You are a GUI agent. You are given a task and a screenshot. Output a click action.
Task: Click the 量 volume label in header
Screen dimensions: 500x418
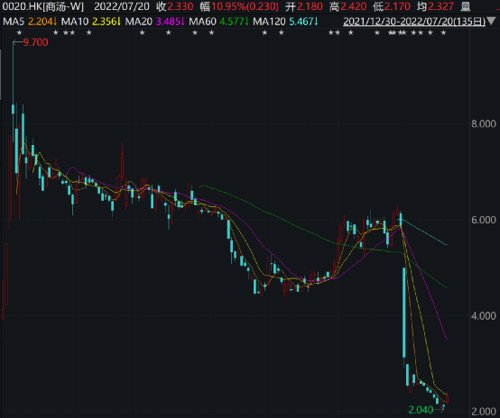tap(465, 6)
